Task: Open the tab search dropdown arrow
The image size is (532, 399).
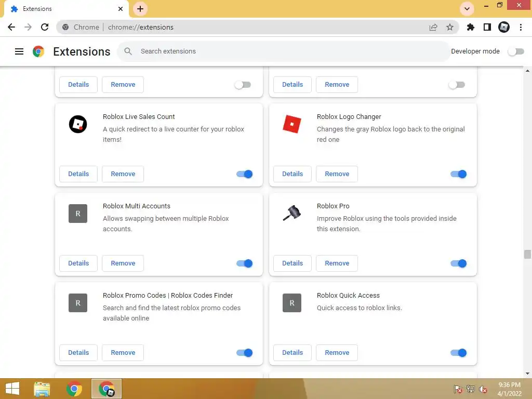Action: 467,9
